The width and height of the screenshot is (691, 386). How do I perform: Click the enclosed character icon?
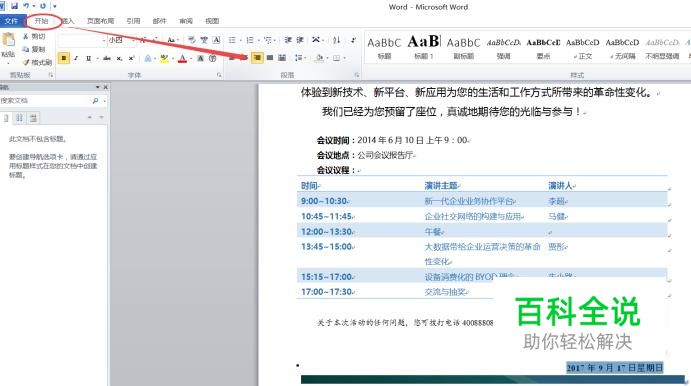point(213,58)
